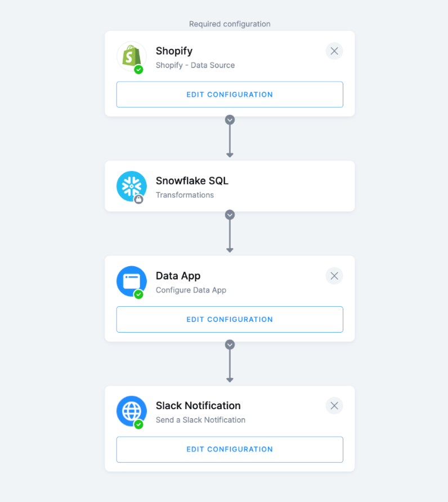The width and height of the screenshot is (448, 502).
Task: Edit configuration for Slack Notification
Action: pyautogui.click(x=230, y=449)
